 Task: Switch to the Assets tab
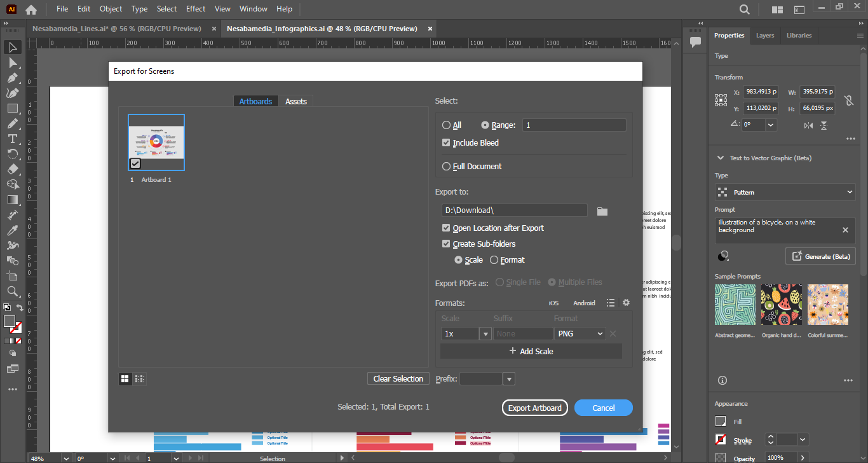click(x=295, y=102)
